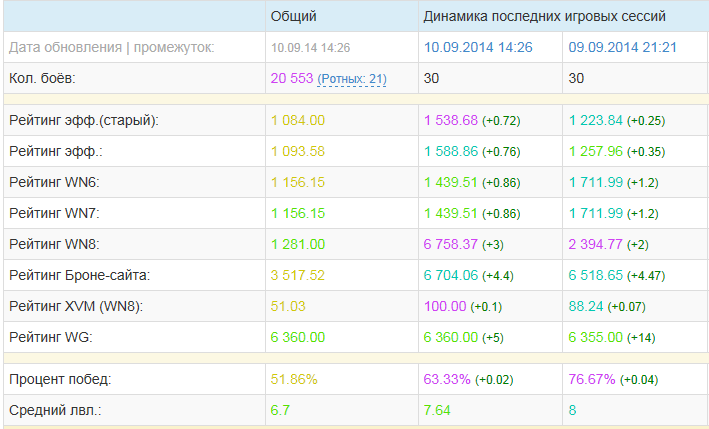The image size is (709, 429).
Task: Click Броне-сайта session value 6 518.65
Action: (596, 275)
